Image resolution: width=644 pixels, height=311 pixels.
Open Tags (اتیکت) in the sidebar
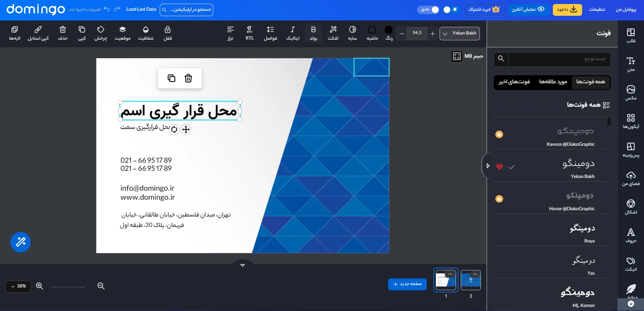pyautogui.click(x=631, y=264)
